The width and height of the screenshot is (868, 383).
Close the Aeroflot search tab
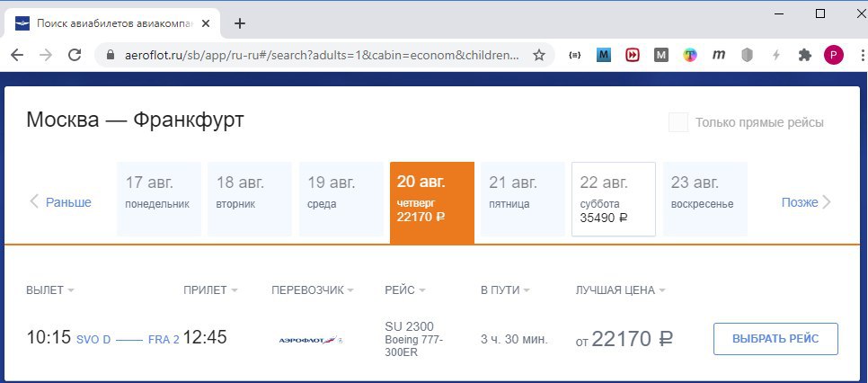(x=206, y=24)
